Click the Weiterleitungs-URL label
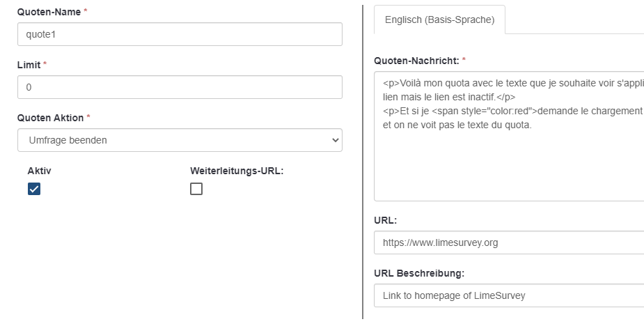The image size is (644, 324). tap(236, 170)
